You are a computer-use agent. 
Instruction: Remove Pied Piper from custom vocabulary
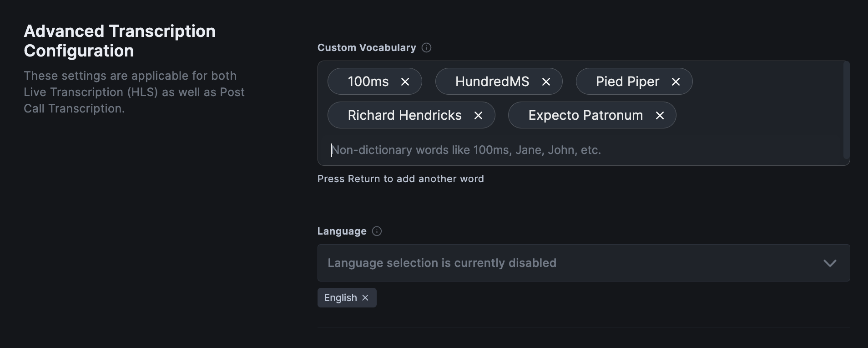tap(676, 82)
